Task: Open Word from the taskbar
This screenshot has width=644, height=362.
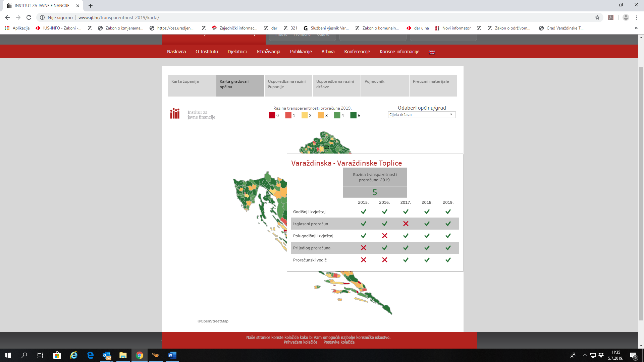Action: point(172,355)
